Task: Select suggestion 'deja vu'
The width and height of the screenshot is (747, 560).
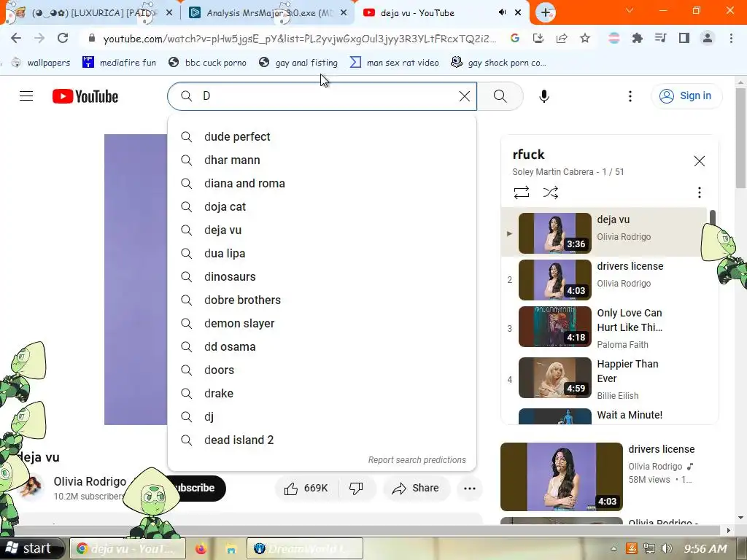Action: (x=322, y=230)
